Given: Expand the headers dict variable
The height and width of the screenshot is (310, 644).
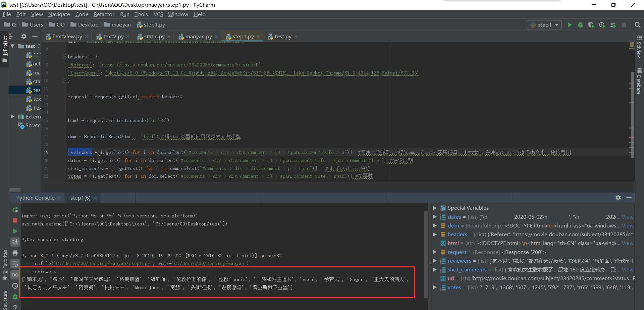Looking at the screenshot, I should 435,234.
